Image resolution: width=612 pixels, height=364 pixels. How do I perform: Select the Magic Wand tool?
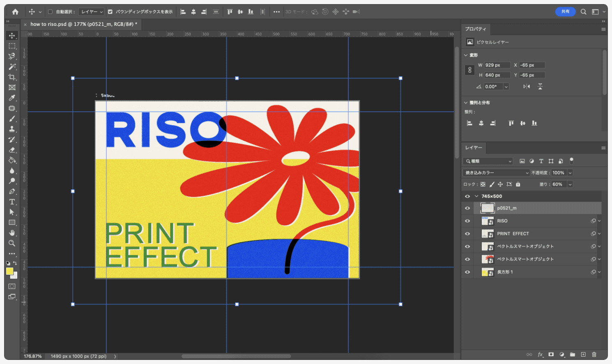click(12, 67)
